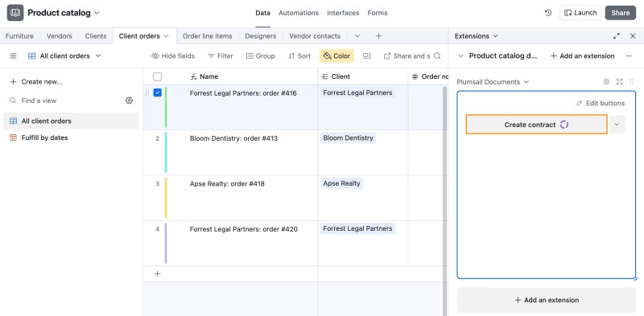The height and width of the screenshot is (316, 644).
Task: Open dashboard more options ellipsis
Action: 629,55
